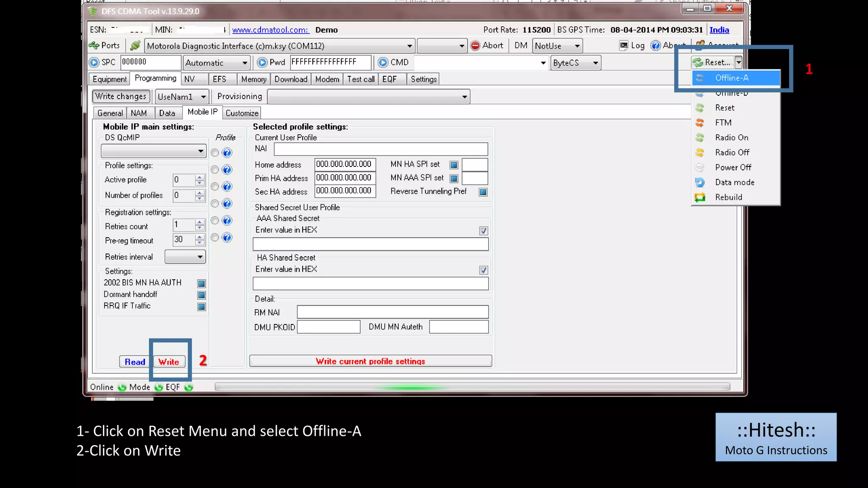The width and height of the screenshot is (868, 488).
Task: Click the help icon beside Active profile
Action: pyautogui.click(x=227, y=169)
